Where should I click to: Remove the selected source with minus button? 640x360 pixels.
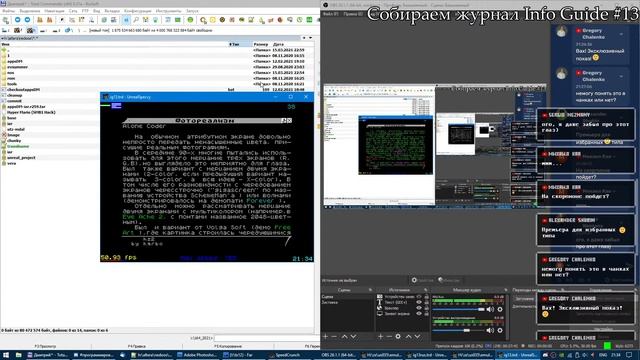click(x=389, y=336)
